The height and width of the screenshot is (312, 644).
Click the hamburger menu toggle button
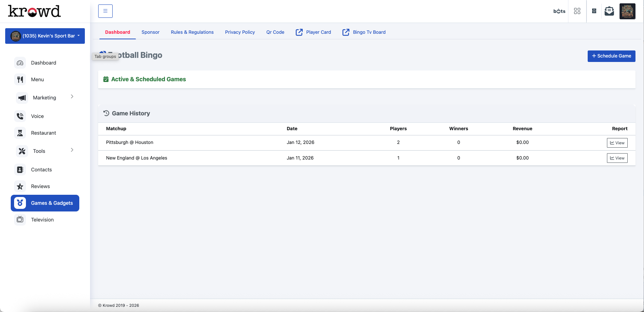(105, 11)
